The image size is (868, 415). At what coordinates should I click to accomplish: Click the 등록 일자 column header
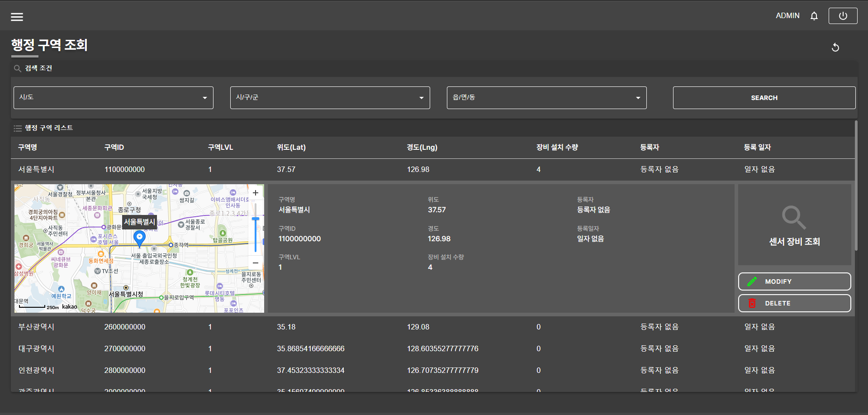[758, 148]
